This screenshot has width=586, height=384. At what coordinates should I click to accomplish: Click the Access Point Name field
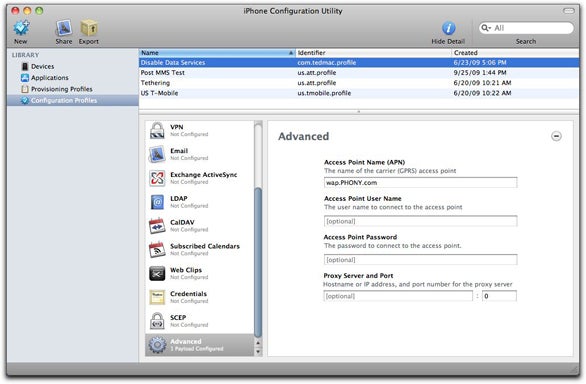(420, 182)
